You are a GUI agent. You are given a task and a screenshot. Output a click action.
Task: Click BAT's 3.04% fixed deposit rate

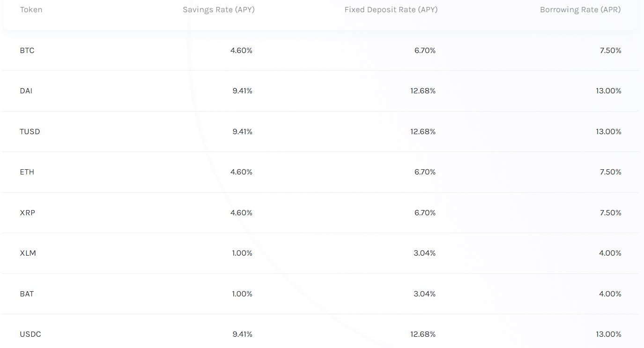point(425,294)
